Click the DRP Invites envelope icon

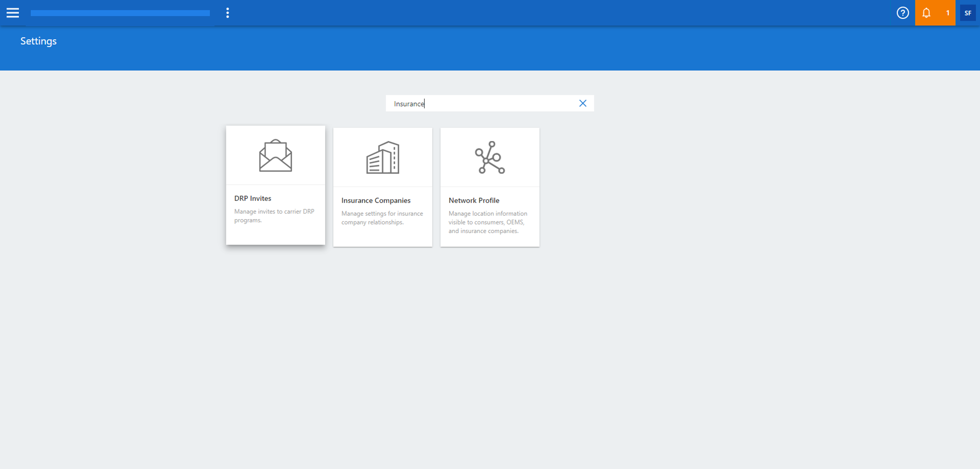click(275, 156)
